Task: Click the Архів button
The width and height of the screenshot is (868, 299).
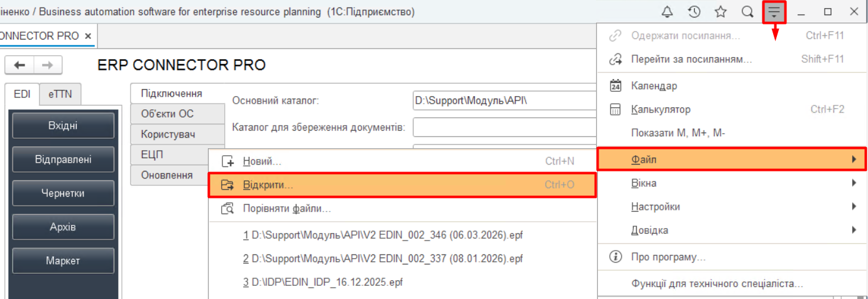Action: point(63,227)
